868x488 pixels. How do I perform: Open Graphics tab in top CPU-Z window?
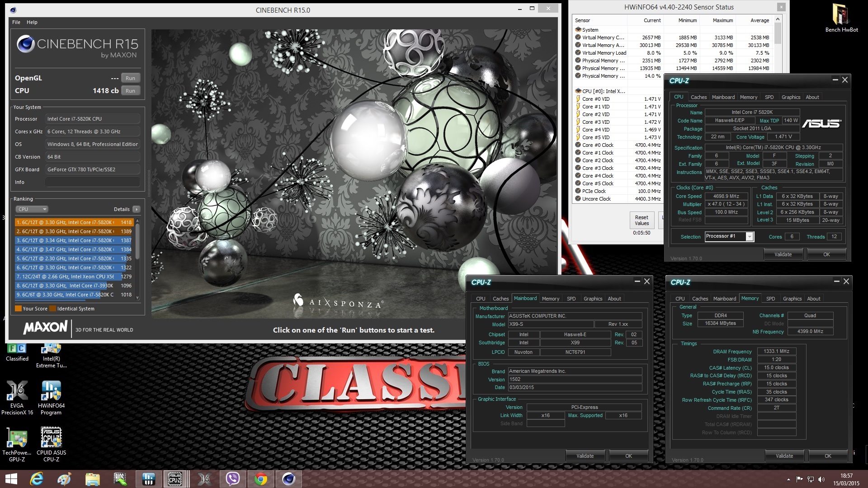point(791,97)
